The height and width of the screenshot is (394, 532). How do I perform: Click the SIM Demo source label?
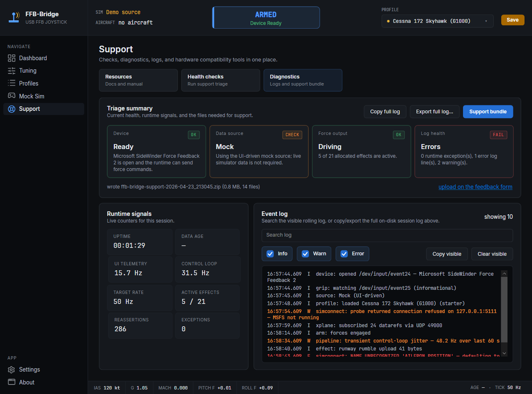tap(118, 12)
